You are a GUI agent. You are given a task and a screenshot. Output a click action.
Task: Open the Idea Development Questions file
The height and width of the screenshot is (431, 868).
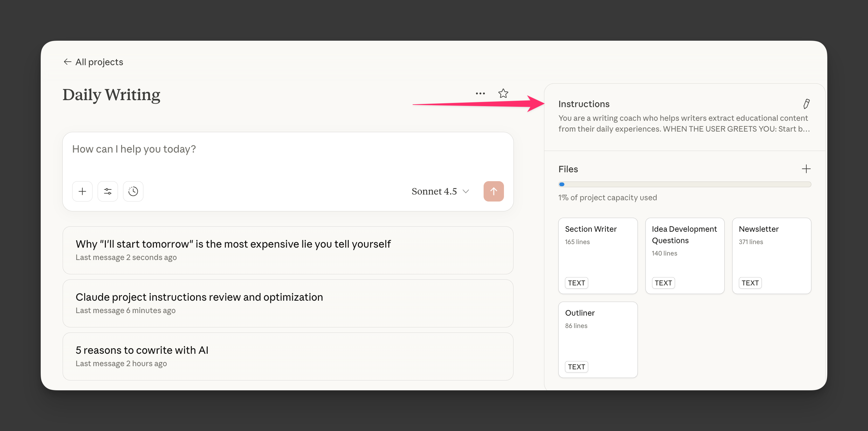(x=684, y=256)
